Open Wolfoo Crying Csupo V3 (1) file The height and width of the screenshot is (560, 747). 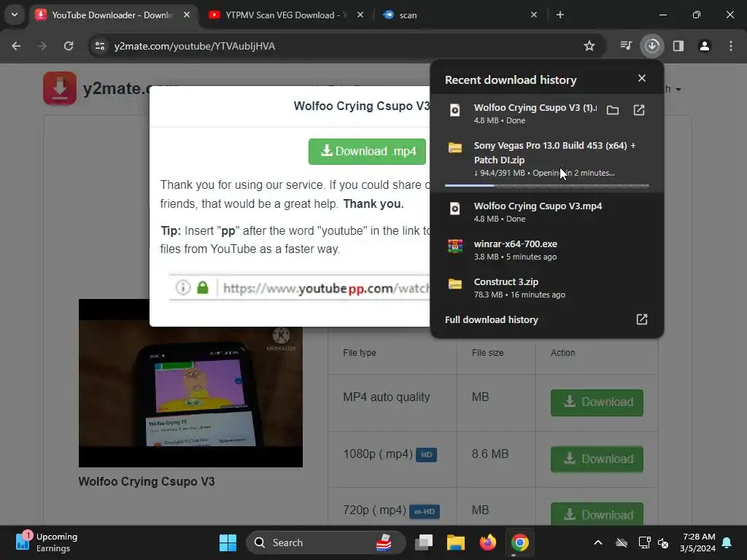click(x=639, y=111)
